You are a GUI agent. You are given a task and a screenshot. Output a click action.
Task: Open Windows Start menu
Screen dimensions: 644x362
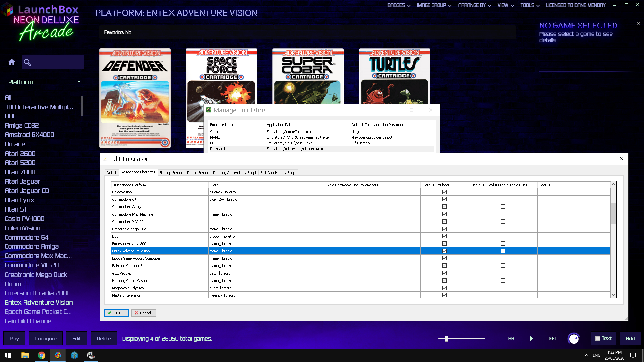click(8, 355)
